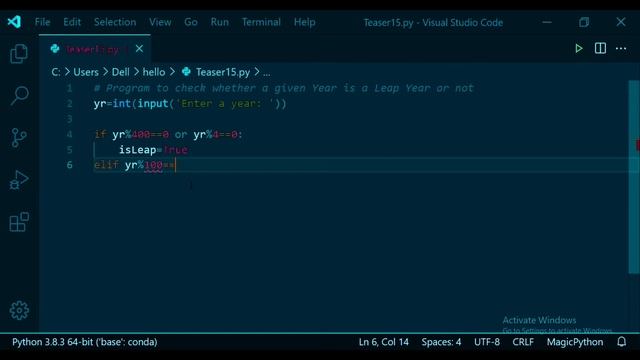
Task: Open the View menu
Action: (x=160, y=22)
